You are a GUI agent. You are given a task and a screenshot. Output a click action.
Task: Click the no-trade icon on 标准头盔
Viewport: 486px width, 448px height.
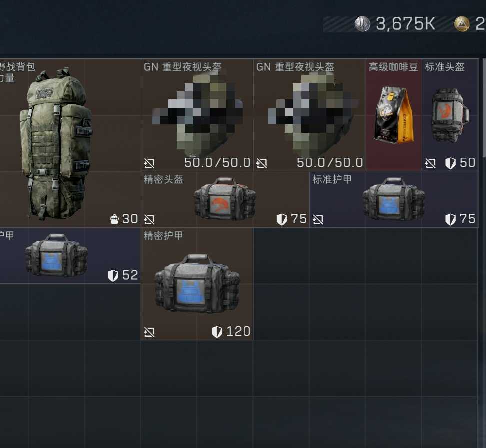click(x=430, y=163)
